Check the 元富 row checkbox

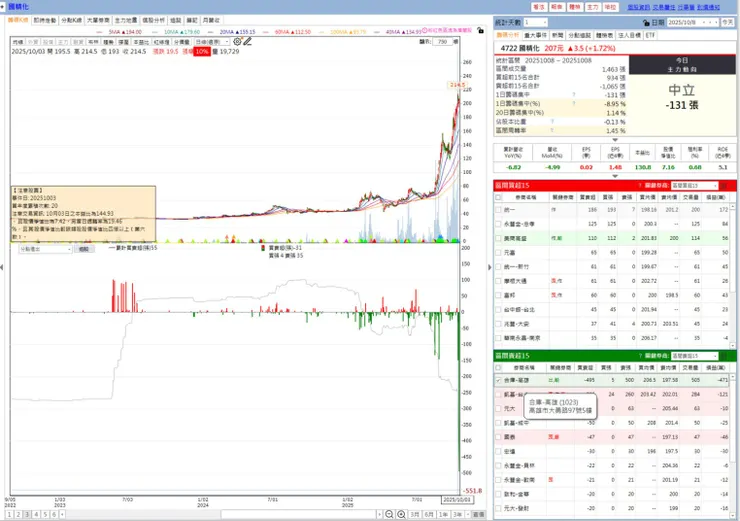click(498, 252)
